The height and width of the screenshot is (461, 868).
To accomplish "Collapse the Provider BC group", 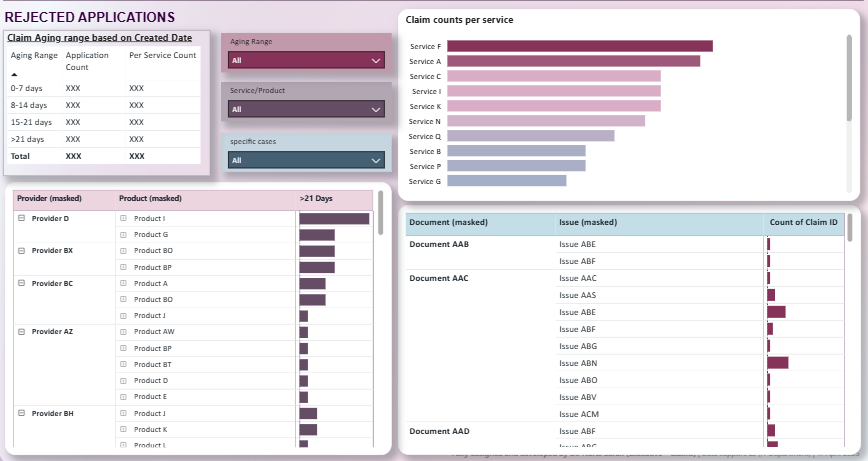I will coord(22,283).
